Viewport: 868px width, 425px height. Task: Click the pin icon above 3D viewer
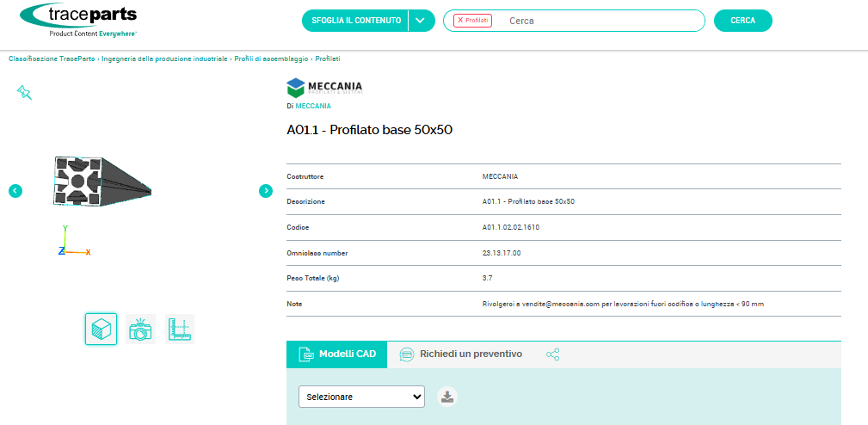[24, 92]
